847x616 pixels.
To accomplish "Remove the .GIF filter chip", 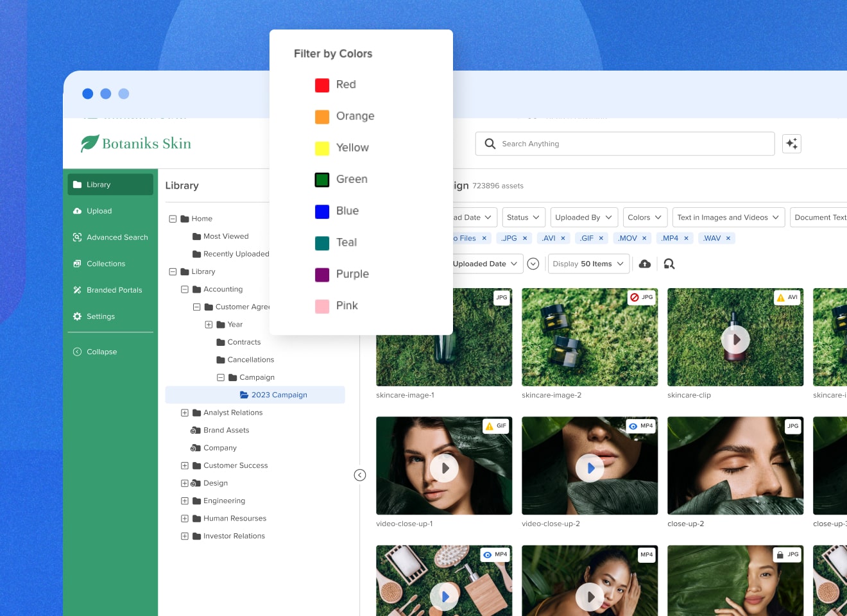I will (601, 238).
